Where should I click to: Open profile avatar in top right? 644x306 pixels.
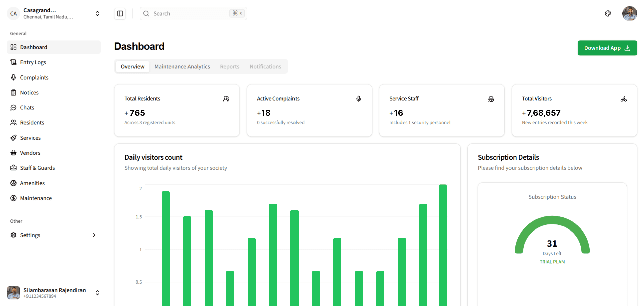(x=629, y=14)
